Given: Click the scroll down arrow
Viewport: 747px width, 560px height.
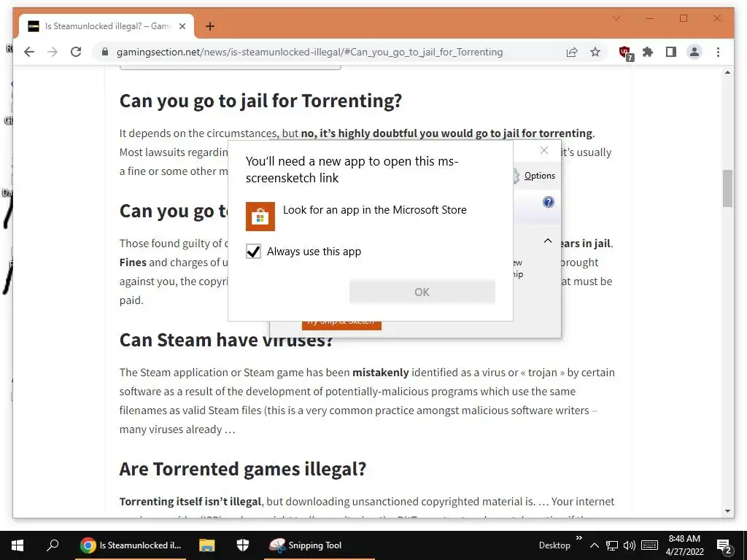Looking at the screenshot, I should pos(727,511).
